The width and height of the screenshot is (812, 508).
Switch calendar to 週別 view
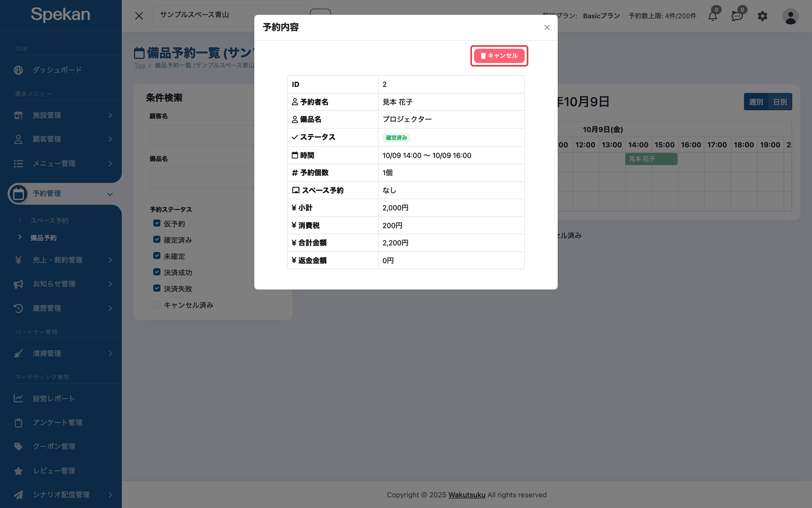[x=756, y=102]
